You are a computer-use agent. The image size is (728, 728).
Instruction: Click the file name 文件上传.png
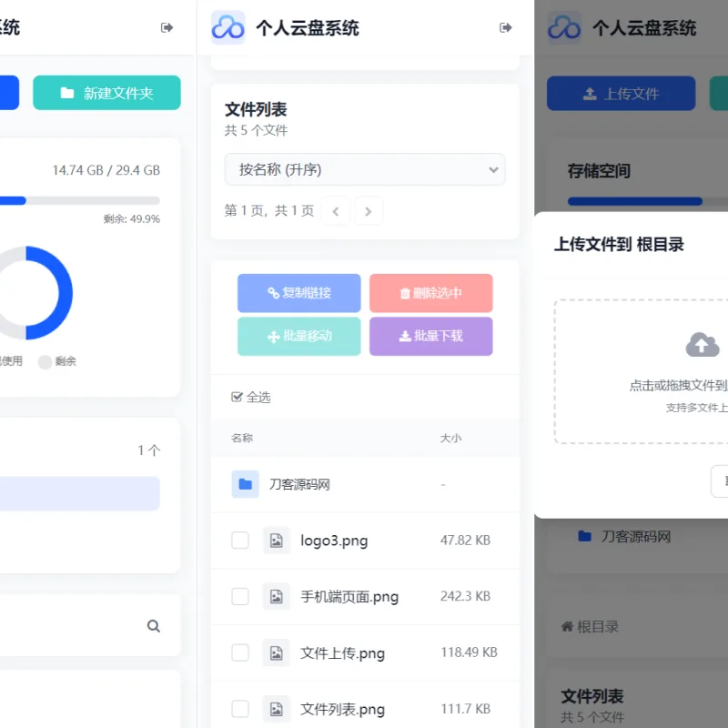pyautogui.click(x=343, y=653)
